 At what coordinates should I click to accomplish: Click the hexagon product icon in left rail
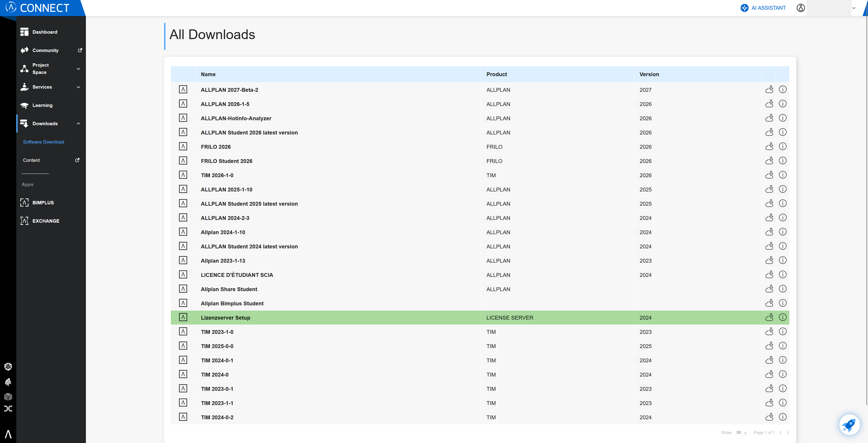8,367
